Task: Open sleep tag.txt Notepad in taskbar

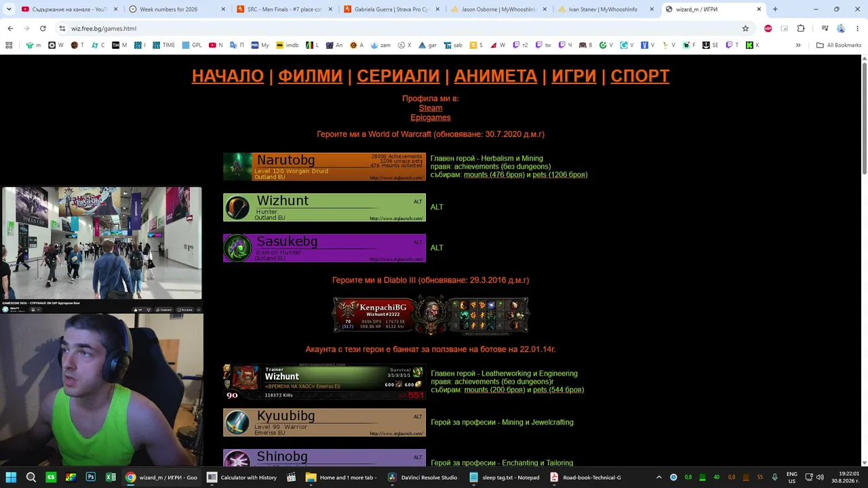Action: tap(505, 477)
